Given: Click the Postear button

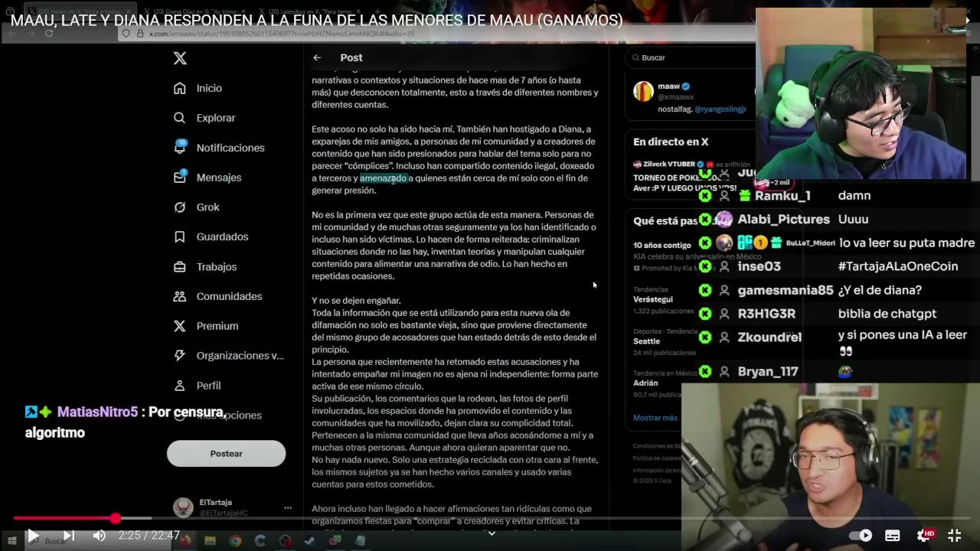Looking at the screenshot, I should coord(226,454).
